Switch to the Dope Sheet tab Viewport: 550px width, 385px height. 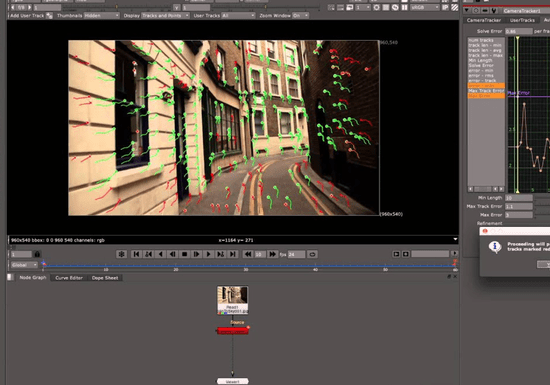[105, 278]
